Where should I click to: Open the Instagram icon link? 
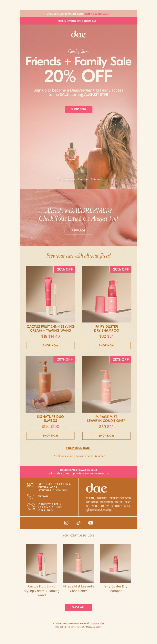point(66,523)
